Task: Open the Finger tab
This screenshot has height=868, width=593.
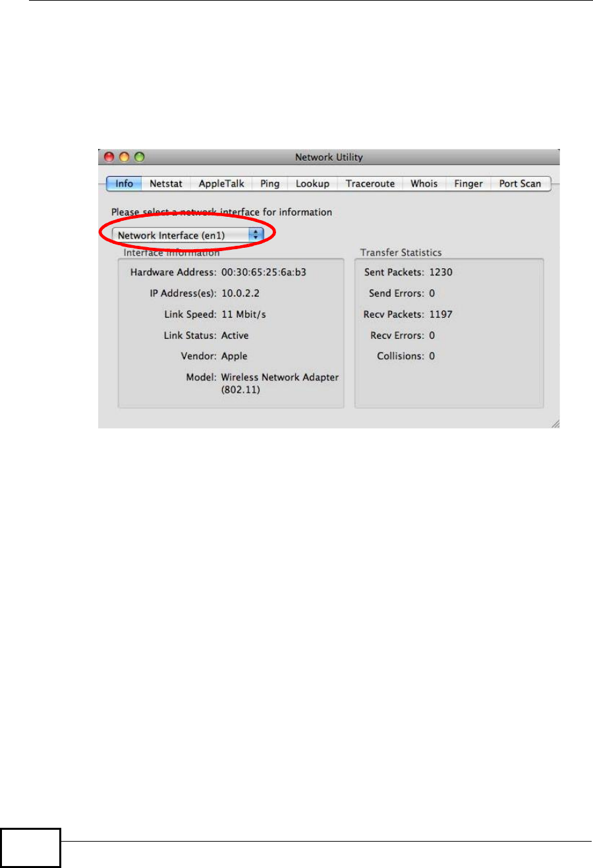Action: [468, 184]
